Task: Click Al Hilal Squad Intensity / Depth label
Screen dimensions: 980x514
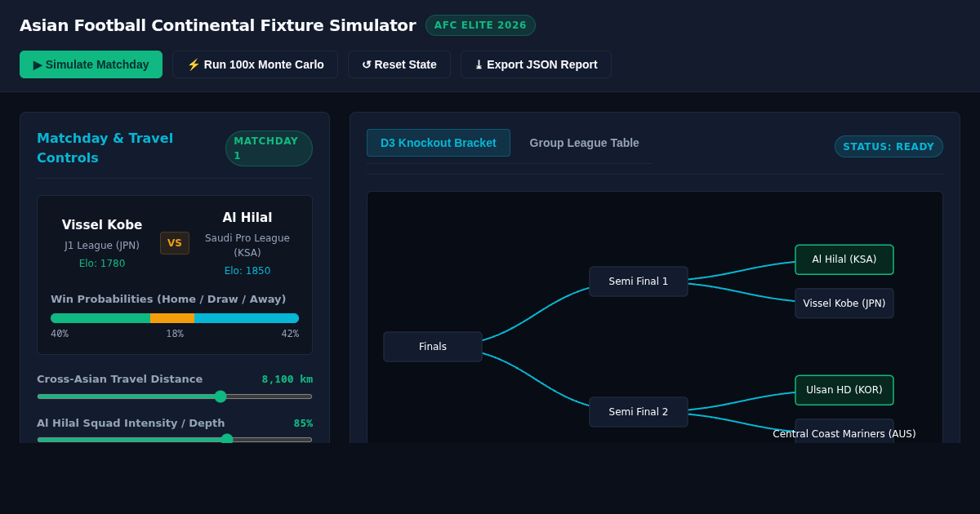Action: [131, 423]
